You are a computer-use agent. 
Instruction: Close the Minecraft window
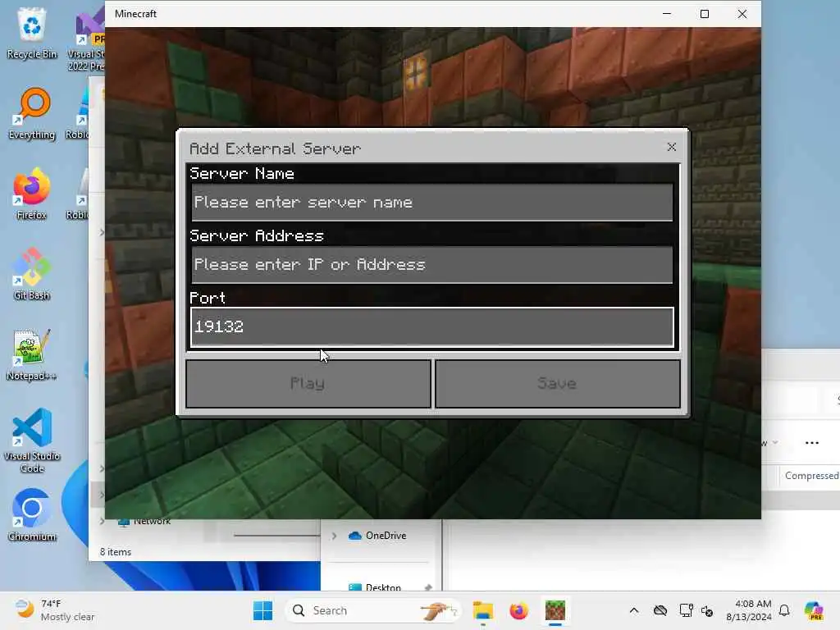pos(742,14)
